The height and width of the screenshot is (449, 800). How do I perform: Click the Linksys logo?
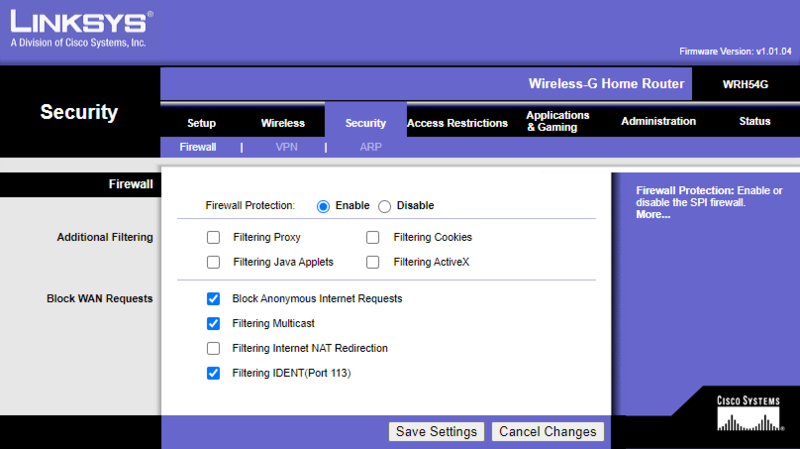point(82,22)
